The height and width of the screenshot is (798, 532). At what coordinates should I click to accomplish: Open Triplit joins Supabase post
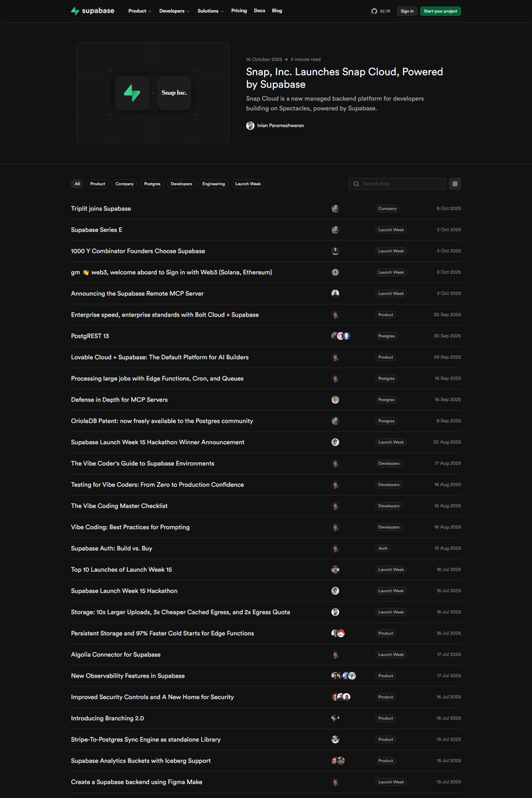pyautogui.click(x=101, y=208)
